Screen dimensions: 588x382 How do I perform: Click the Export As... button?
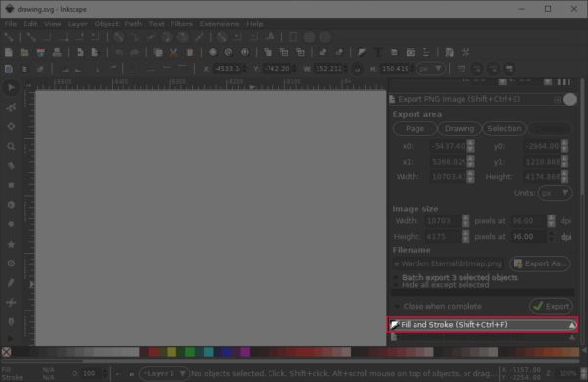(540, 263)
